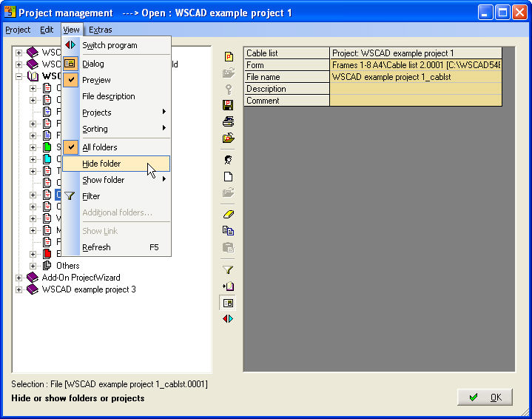The height and width of the screenshot is (419, 532).
Task: Click the solid red document icon in the tree
Action: pyautogui.click(x=47, y=254)
